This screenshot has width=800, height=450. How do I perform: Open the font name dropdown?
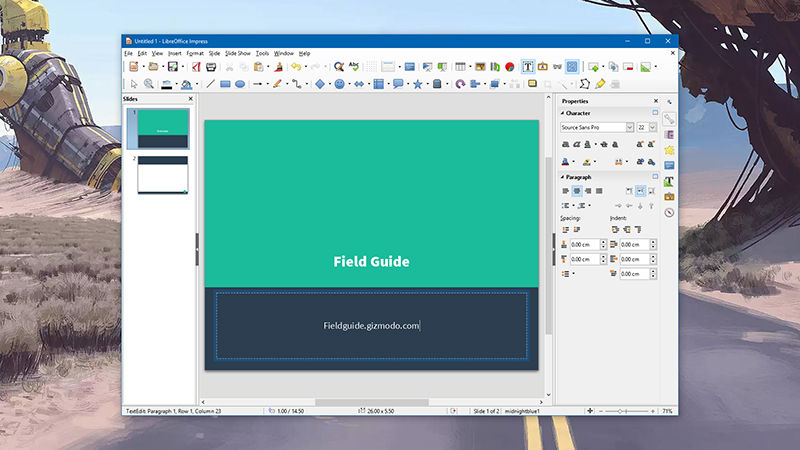[x=630, y=127]
